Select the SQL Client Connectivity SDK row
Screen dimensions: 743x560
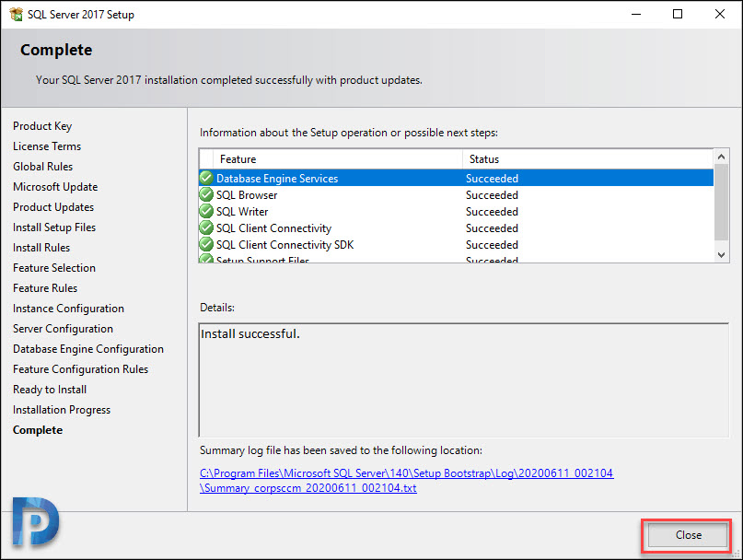[x=457, y=244]
